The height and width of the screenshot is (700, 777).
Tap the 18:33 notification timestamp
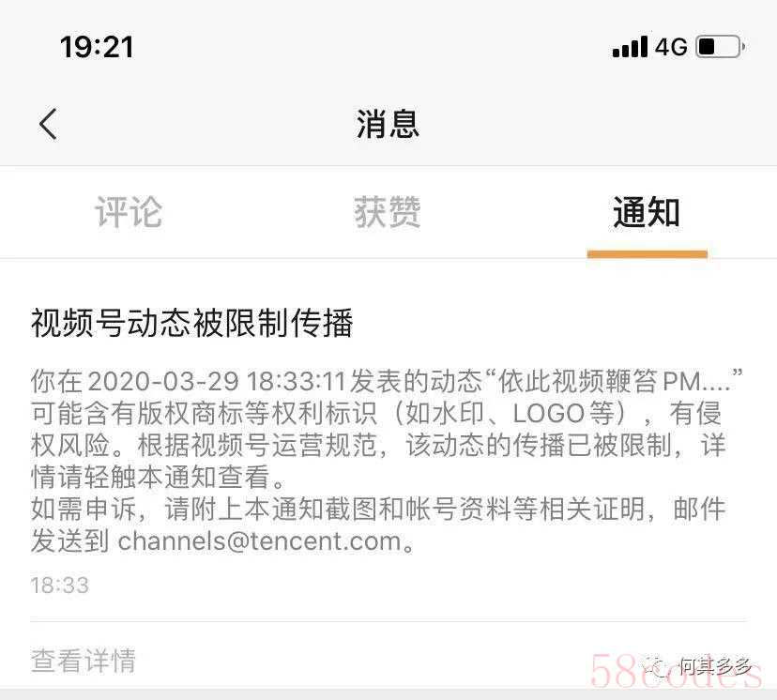pyautogui.click(x=59, y=586)
